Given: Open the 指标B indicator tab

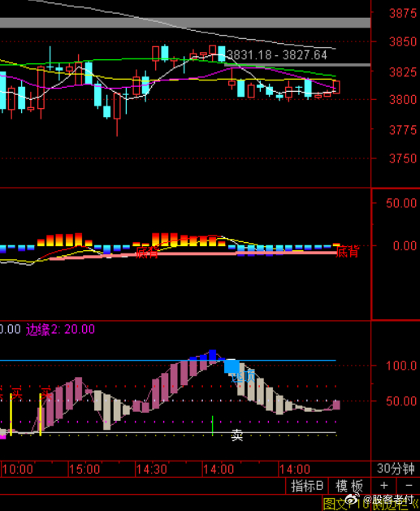Looking at the screenshot, I should click(307, 486).
